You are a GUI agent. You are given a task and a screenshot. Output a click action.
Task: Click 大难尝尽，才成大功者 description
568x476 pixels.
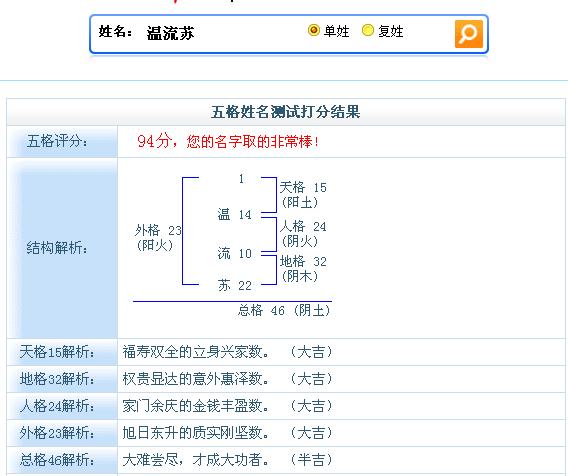click(196, 460)
